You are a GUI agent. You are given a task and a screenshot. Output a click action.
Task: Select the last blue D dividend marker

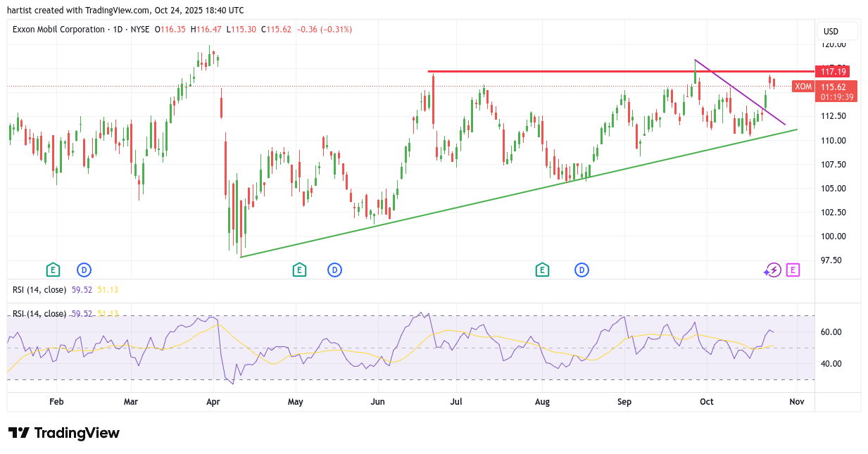[581, 270]
